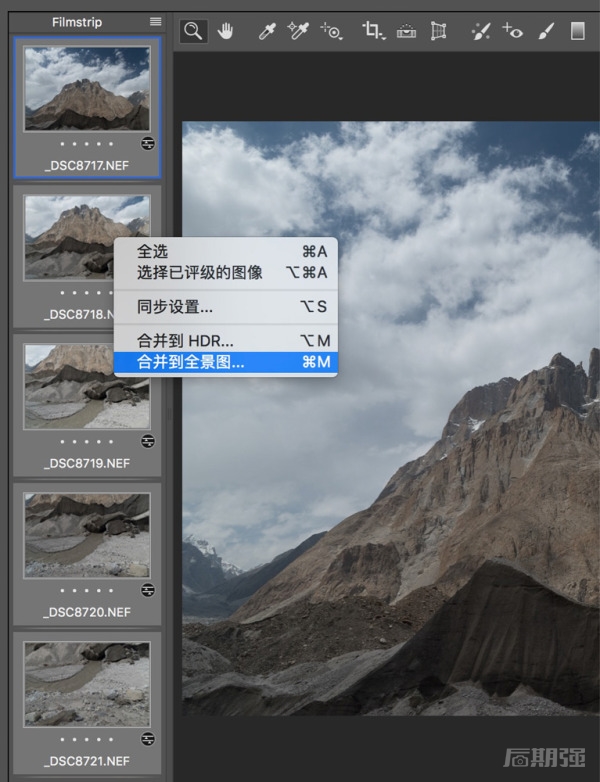Screen dimensions: 600x782
Task: Select the Adjustment Brush tool
Action: [x=546, y=31]
